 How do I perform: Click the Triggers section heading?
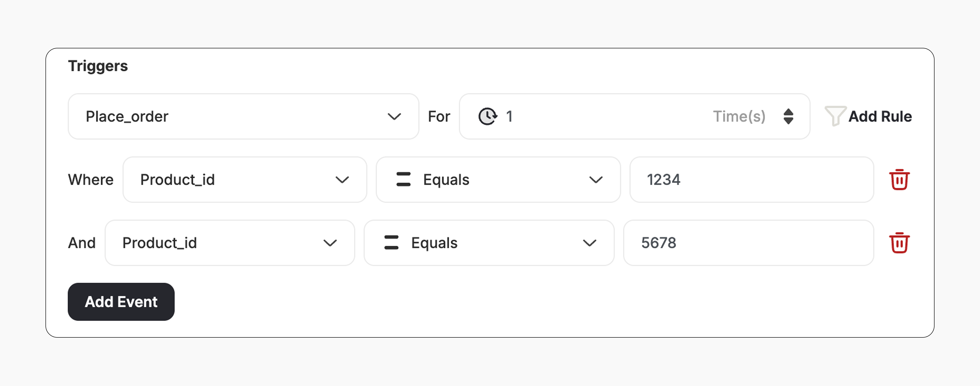(98, 65)
